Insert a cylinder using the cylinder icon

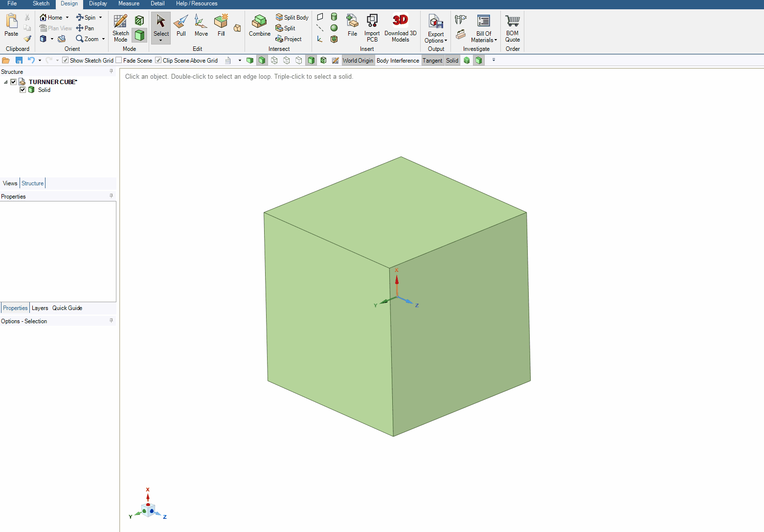(x=334, y=17)
